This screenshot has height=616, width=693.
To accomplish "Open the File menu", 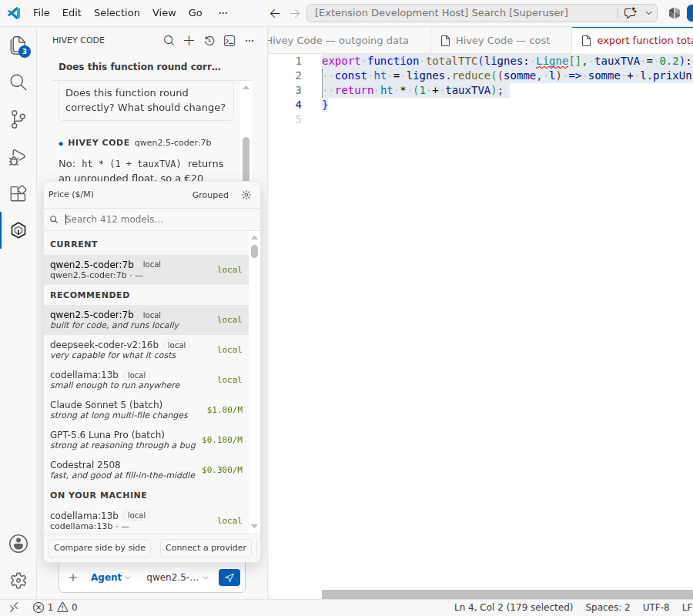I will [41, 13].
